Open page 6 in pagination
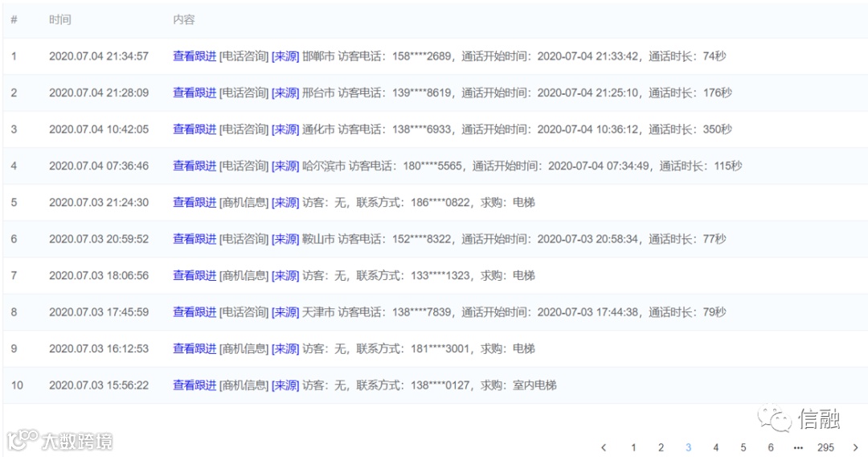 click(771, 447)
